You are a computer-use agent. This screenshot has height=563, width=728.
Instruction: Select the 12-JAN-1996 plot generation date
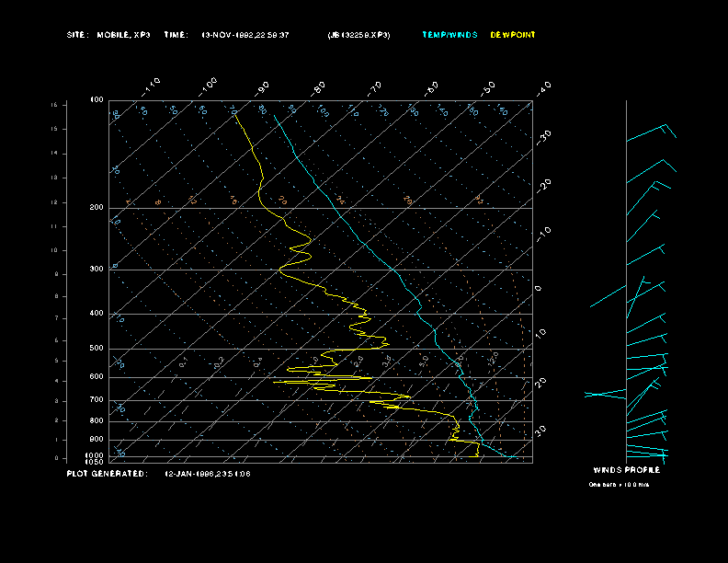(x=208, y=474)
